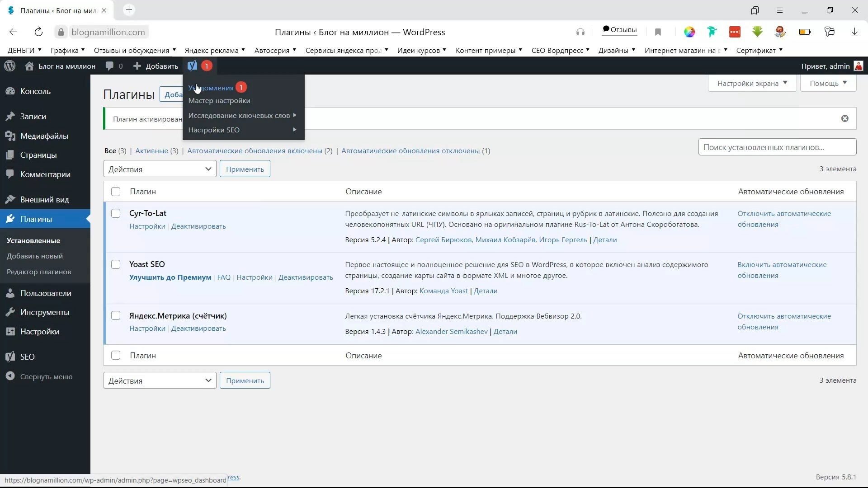868x488 pixels.
Task: Select the Yoast SEO plugin checkbox
Action: point(116,264)
